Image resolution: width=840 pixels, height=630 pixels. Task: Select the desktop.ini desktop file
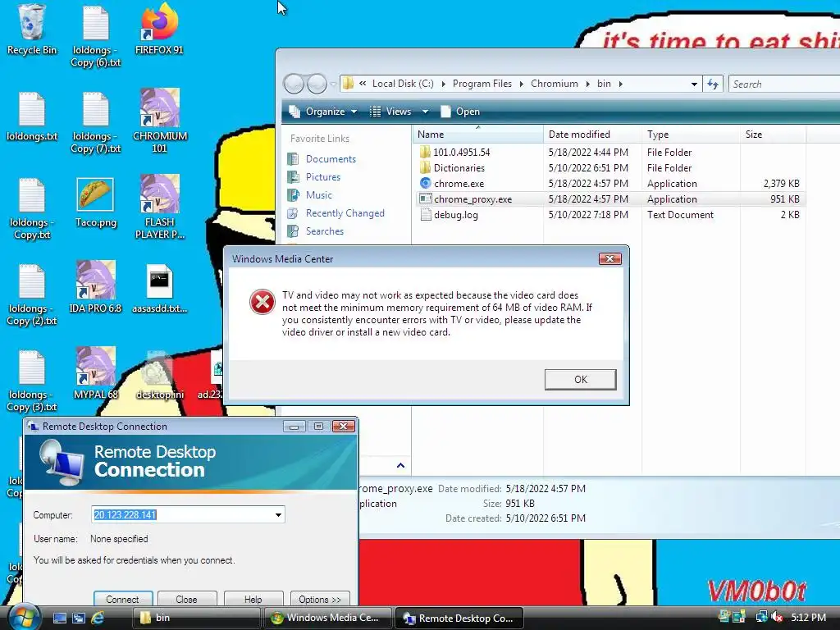coord(160,375)
